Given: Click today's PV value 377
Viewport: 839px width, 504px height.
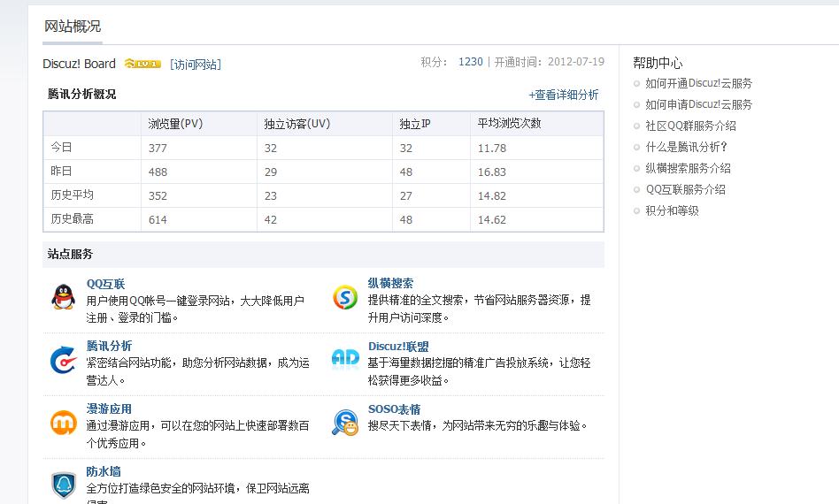Looking at the screenshot, I should (x=158, y=148).
